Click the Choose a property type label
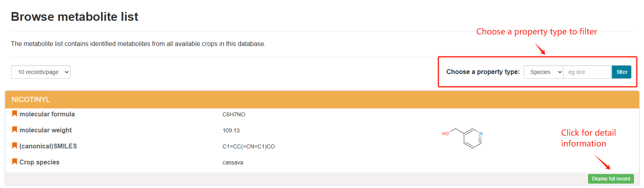The height and width of the screenshot is (188, 644). pos(483,72)
